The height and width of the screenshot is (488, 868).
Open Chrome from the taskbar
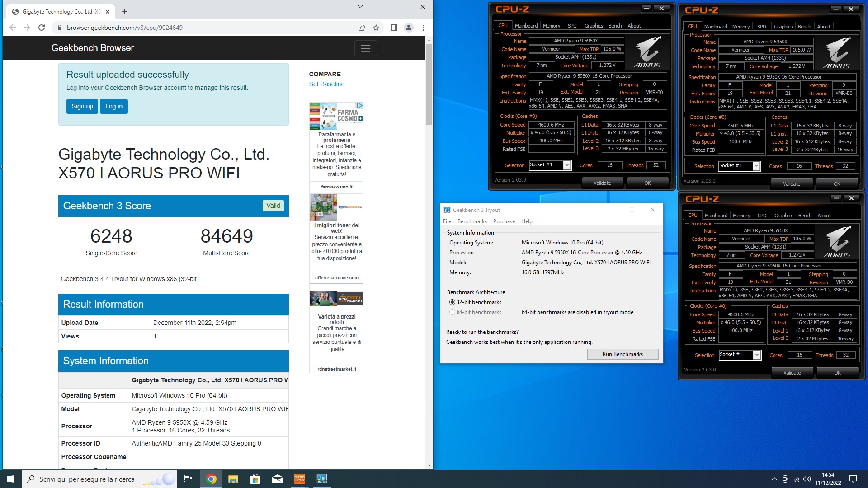pyautogui.click(x=211, y=479)
